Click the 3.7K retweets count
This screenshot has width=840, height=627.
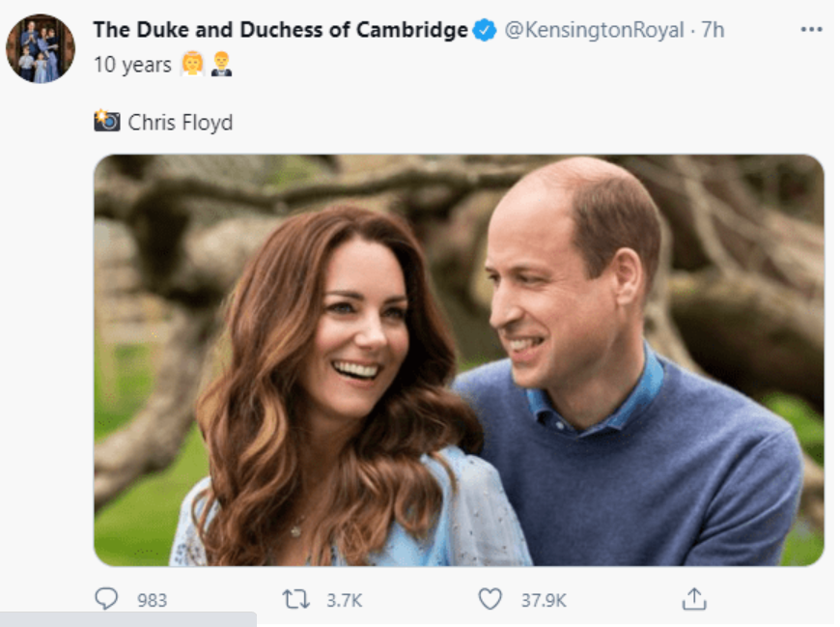[x=344, y=600]
